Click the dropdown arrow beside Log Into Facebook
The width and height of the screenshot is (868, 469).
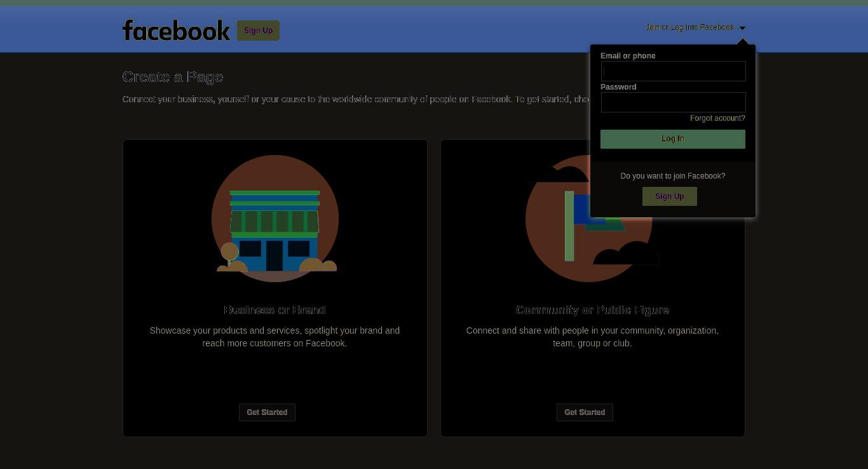[742, 28]
